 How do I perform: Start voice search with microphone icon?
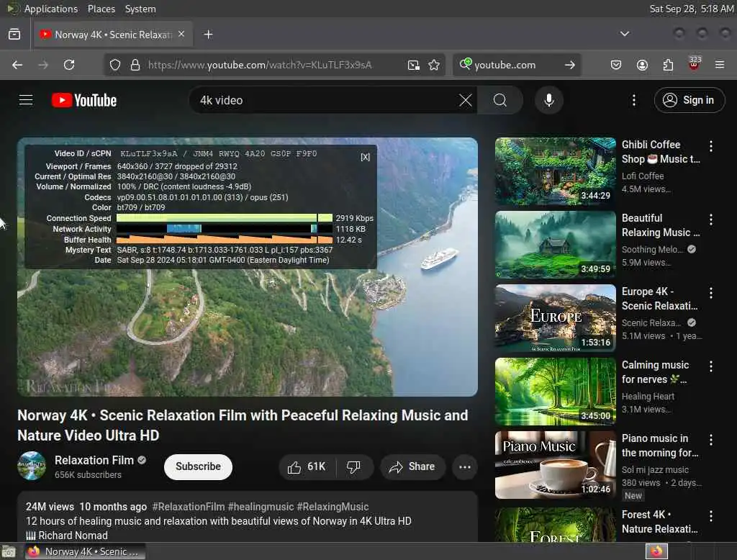point(548,100)
